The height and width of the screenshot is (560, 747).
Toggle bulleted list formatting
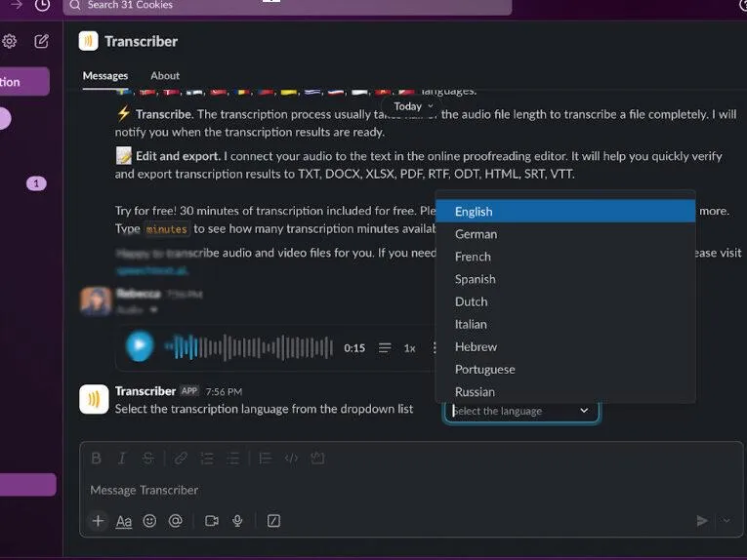[x=233, y=459]
